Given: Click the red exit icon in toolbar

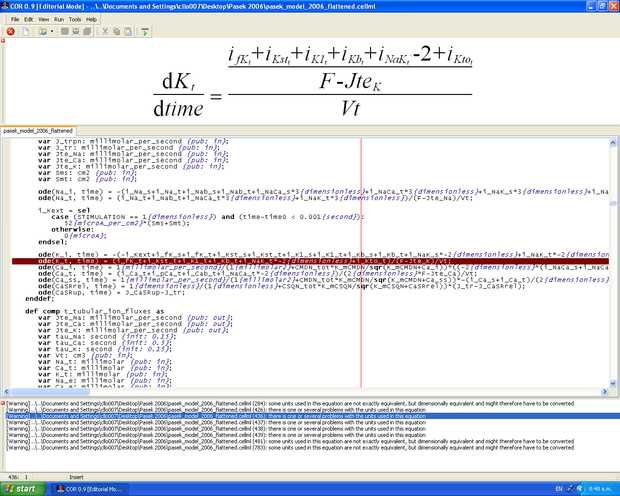Looking at the screenshot, I should point(11,32).
